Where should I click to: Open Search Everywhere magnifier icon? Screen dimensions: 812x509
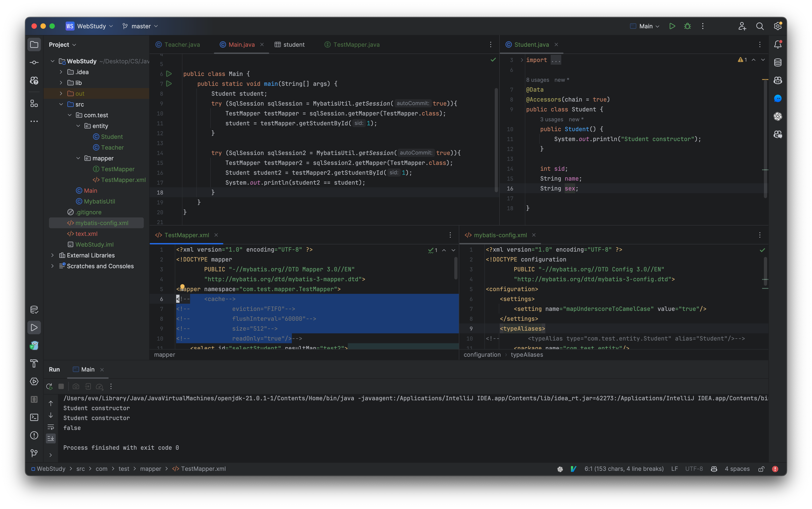[759, 26]
